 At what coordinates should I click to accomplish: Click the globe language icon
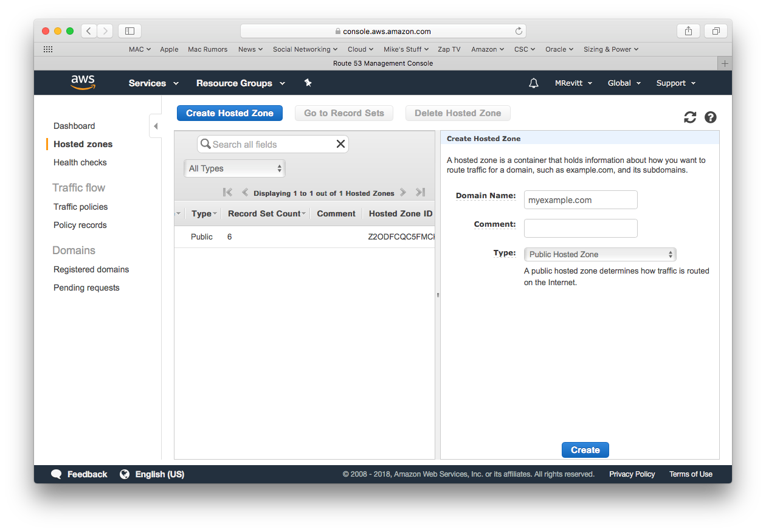[x=125, y=474]
